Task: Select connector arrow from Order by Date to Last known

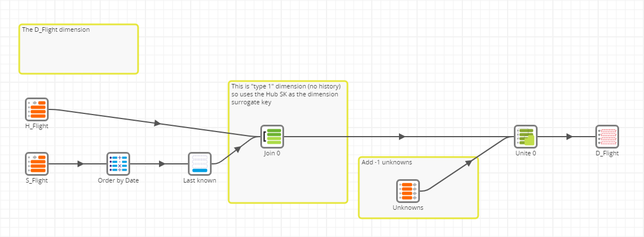Action: [x=162, y=164]
